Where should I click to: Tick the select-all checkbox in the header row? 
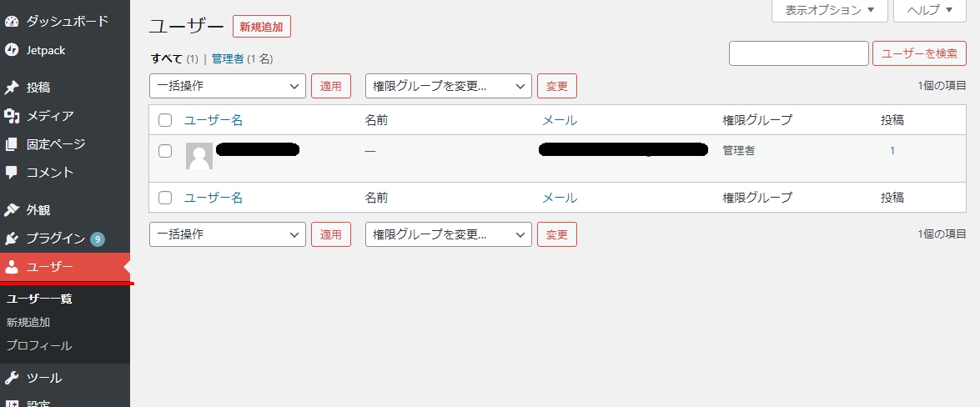[165, 120]
